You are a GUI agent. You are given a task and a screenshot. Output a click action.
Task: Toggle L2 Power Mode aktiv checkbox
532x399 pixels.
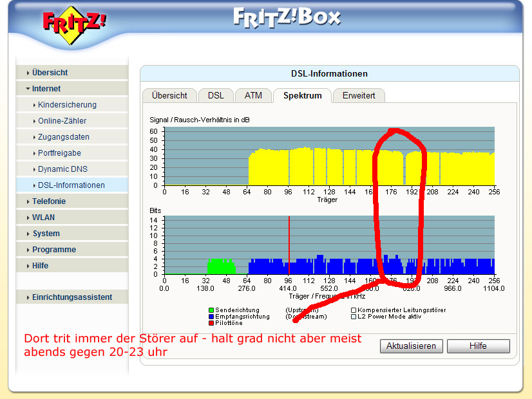[x=354, y=317]
